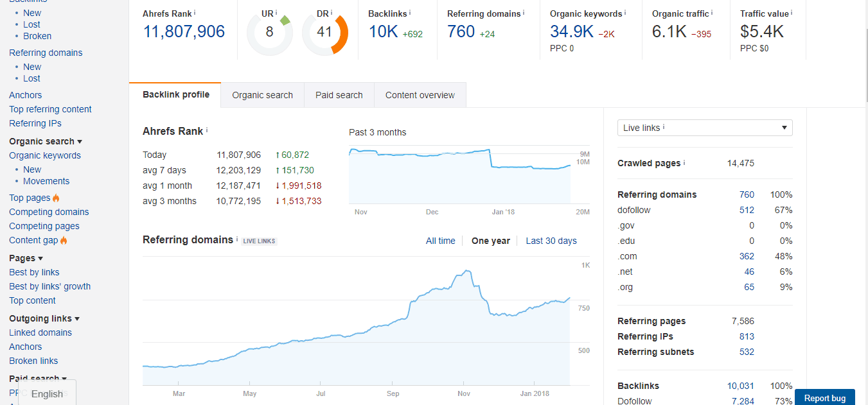Click info icon beside Referring domains chart title

[237, 238]
